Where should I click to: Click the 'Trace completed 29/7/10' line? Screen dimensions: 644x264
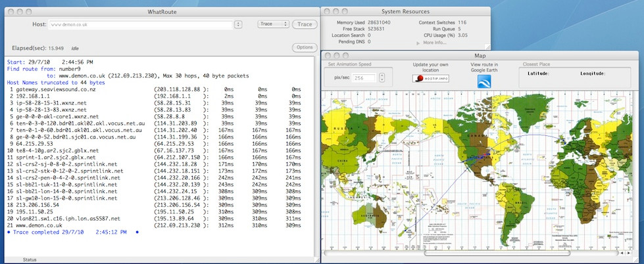(x=73, y=232)
